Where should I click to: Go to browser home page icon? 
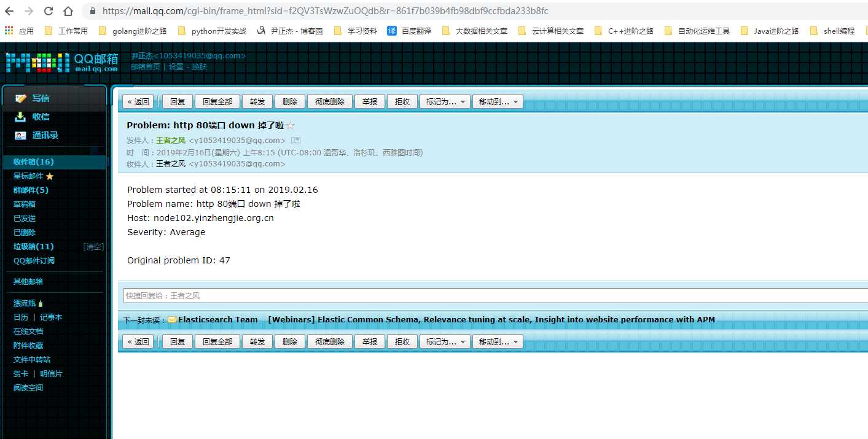68,11
